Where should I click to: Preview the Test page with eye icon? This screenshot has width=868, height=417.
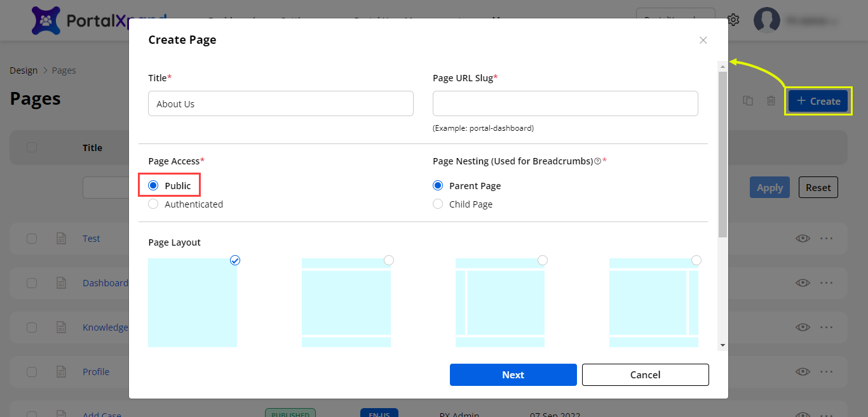(803, 239)
